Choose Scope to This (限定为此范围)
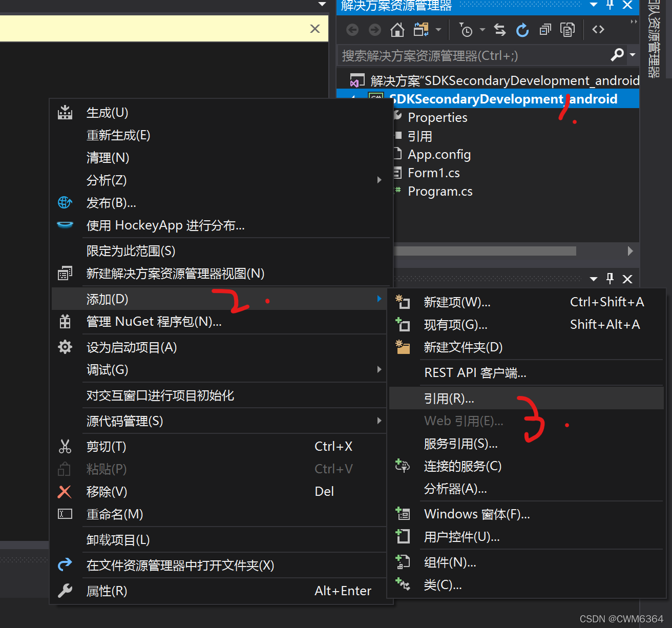The height and width of the screenshot is (628, 672). (x=131, y=251)
